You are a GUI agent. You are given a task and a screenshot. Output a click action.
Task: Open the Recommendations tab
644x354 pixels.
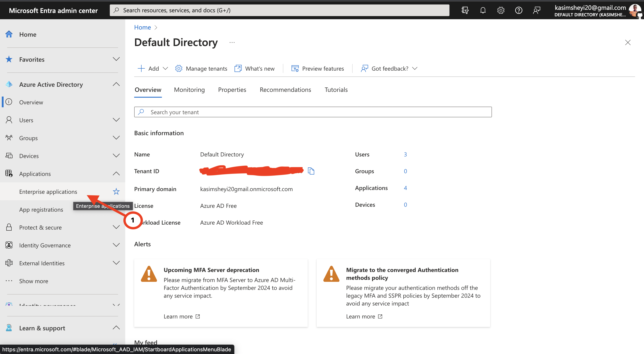(285, 90)
